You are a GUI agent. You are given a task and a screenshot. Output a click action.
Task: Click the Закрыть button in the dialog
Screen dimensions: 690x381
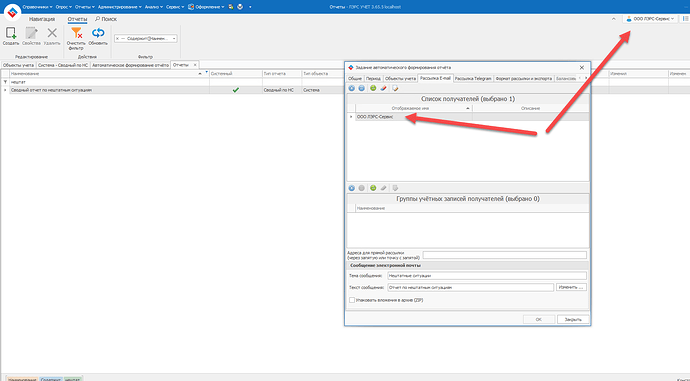pyautogui.click(x=573, y=319)
